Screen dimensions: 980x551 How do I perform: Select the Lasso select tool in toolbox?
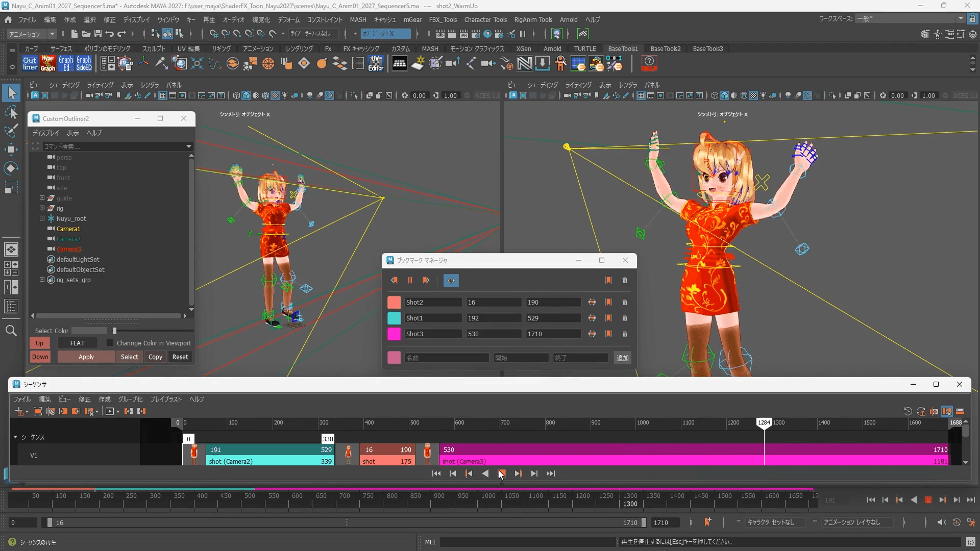pos(11,112)
